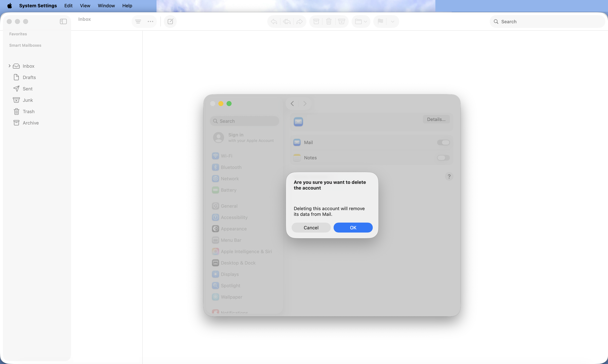The image size is (608, 364).
Task: Click the Mail search field
Action: pos(547,22)
